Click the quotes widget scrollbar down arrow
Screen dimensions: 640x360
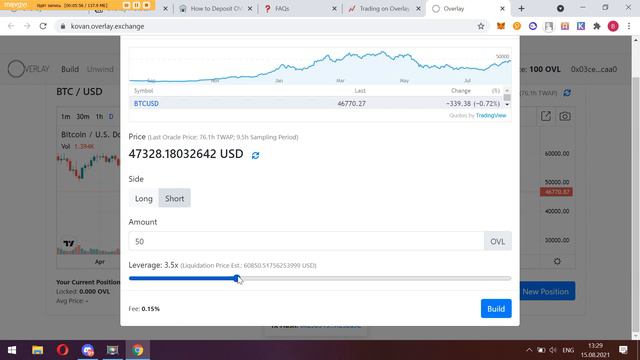[x=507, y=104]
